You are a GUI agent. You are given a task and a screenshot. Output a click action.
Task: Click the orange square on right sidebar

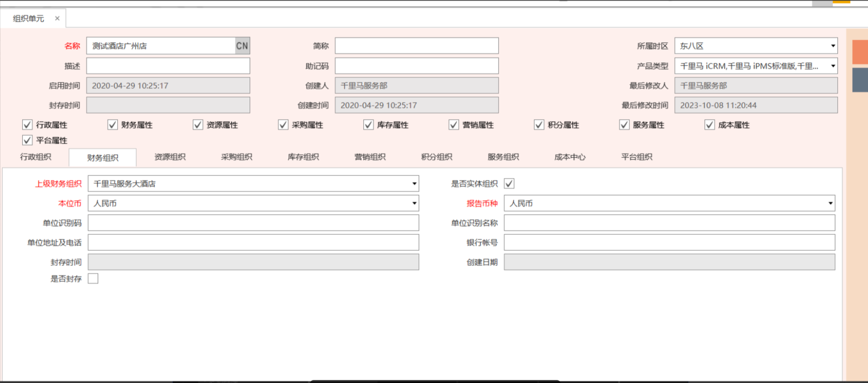859,52
